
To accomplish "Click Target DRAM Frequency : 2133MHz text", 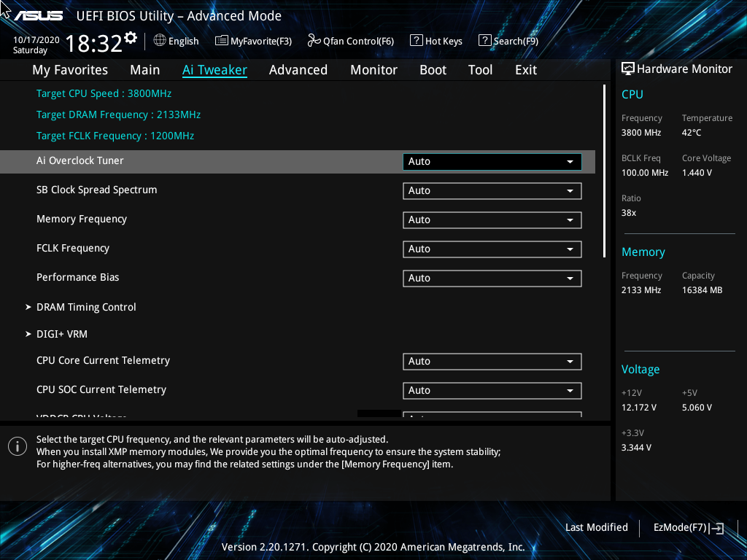I will [118, 114].
